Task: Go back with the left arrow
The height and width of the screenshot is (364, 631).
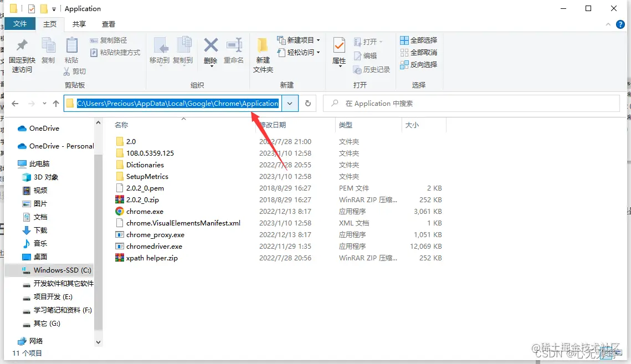Action: pos(16,104)
